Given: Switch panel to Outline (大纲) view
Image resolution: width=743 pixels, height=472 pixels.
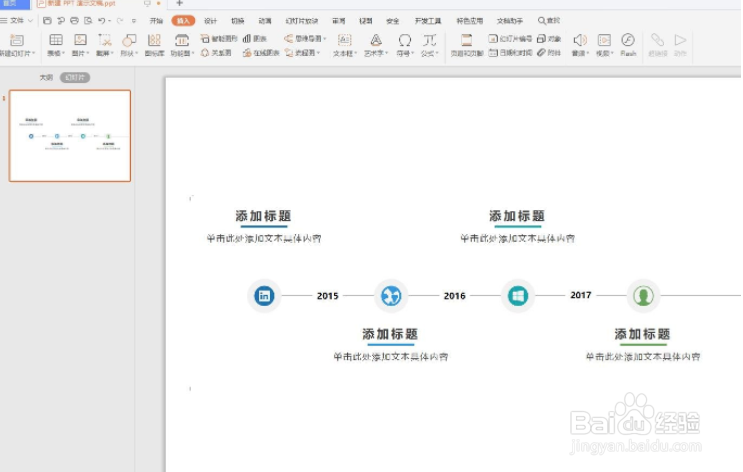Looking at the screenshot, I should [46, 77].
